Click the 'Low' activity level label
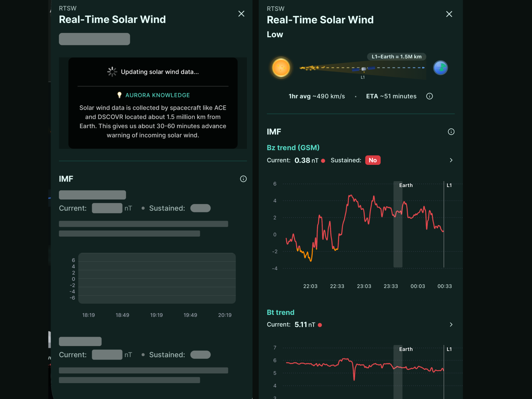The height and width of the screenshot is (399, 532). point(275,34)
